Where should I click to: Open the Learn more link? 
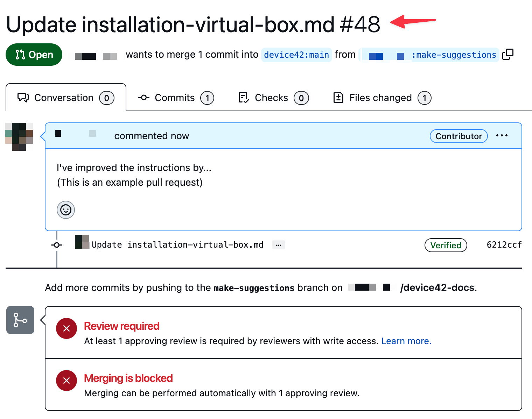406,341
